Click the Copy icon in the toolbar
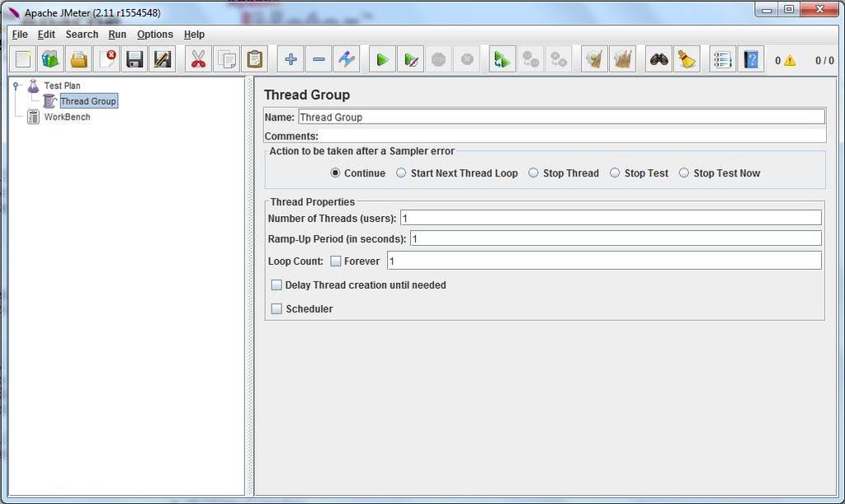The image size is (845, 504). click(226, 59)
